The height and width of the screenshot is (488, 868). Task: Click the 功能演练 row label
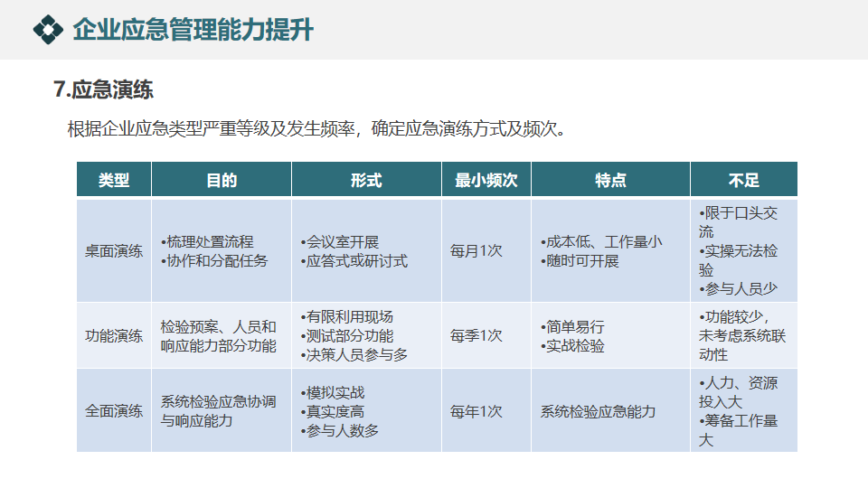[x=114, y=335]
